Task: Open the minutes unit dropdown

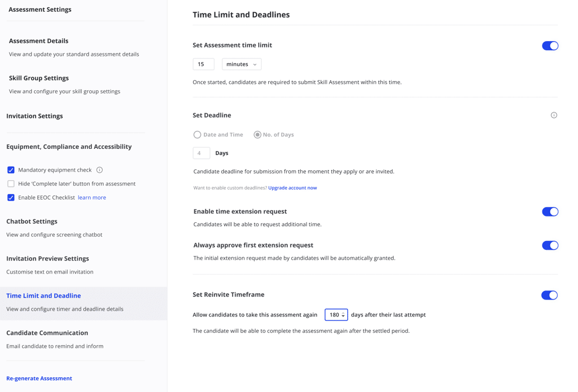Action: (242, 64)
